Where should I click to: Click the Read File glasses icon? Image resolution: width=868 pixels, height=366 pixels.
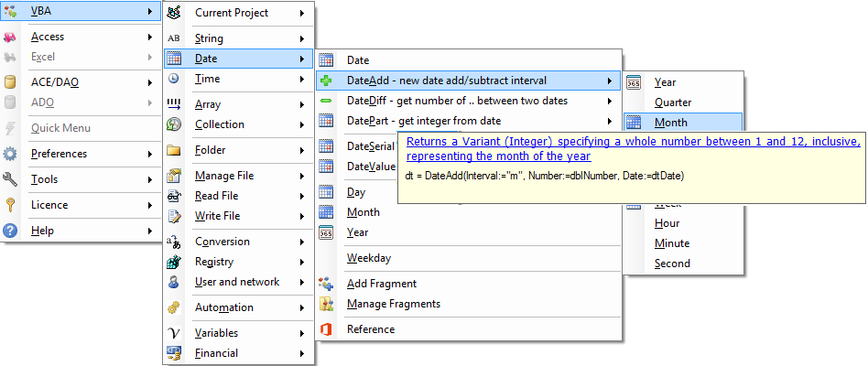coord(174,196)
